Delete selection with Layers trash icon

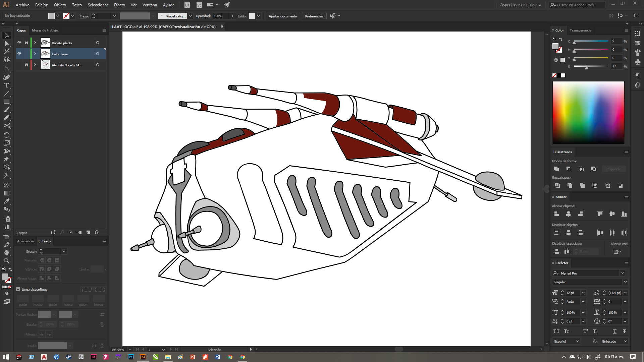point(97,232)
